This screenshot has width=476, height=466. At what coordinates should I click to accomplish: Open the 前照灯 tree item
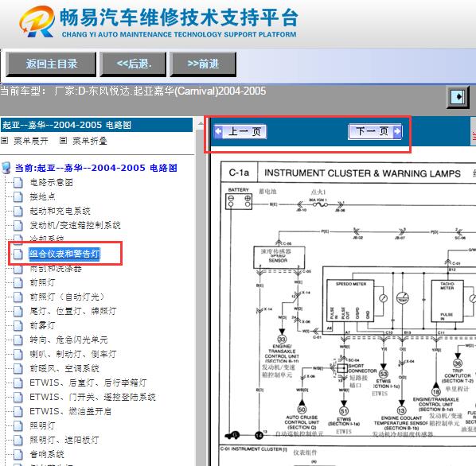click(42, 282)
